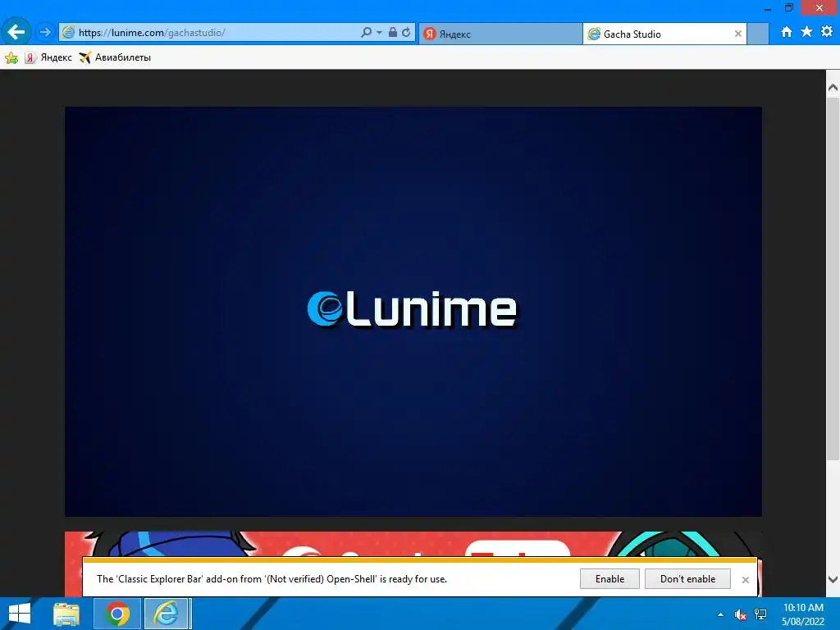The width and height of the screenshot is (840, 630).
Task: Launch Google Chrome from the taskbar
Action: tap(116, 614)
